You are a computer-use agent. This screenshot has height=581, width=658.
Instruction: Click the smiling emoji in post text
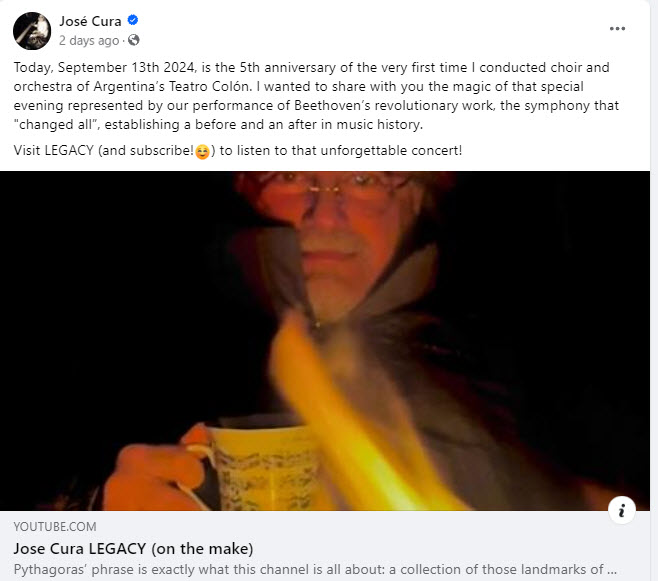pos(202,151)
